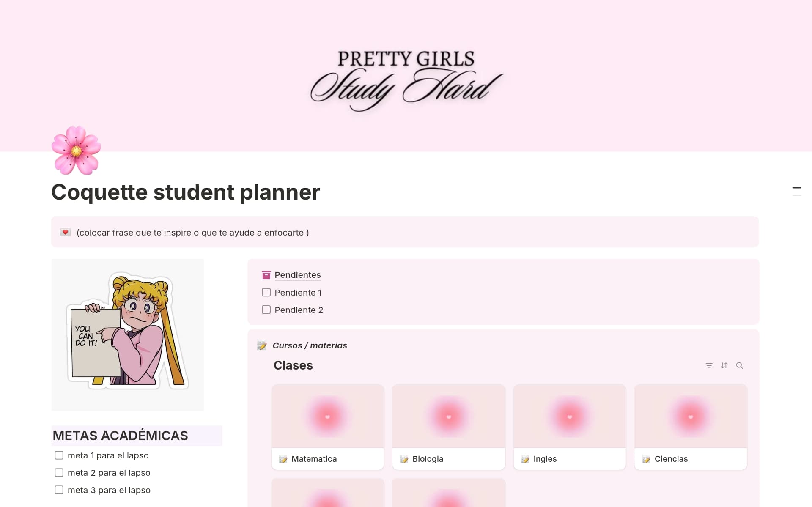Click the love letter callout icon
Viewport: 812px width, 507px height.
coord(65,233)
